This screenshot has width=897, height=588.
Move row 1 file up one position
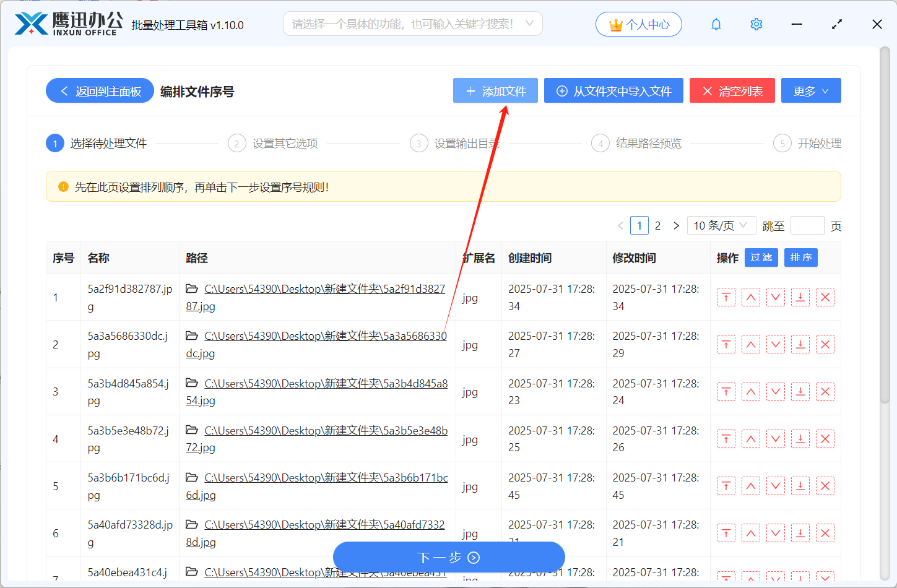(x=751, y=298)
